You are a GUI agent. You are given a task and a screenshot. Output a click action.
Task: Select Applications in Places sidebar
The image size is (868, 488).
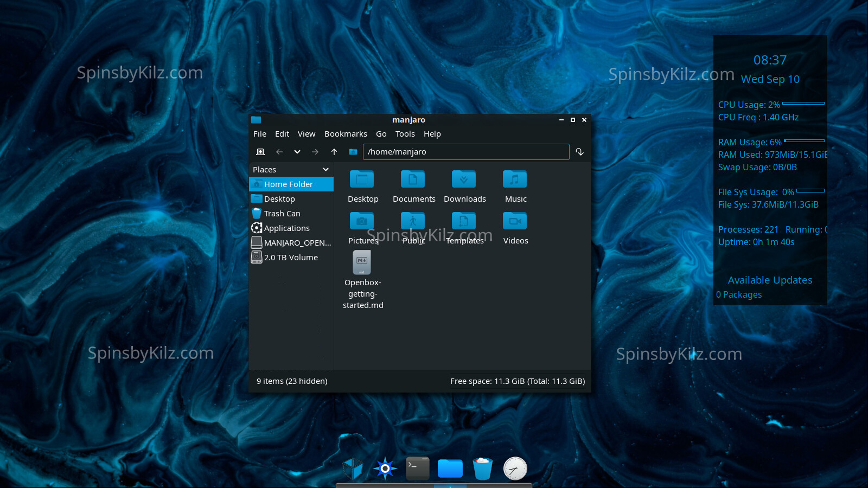tap(286, 228)
